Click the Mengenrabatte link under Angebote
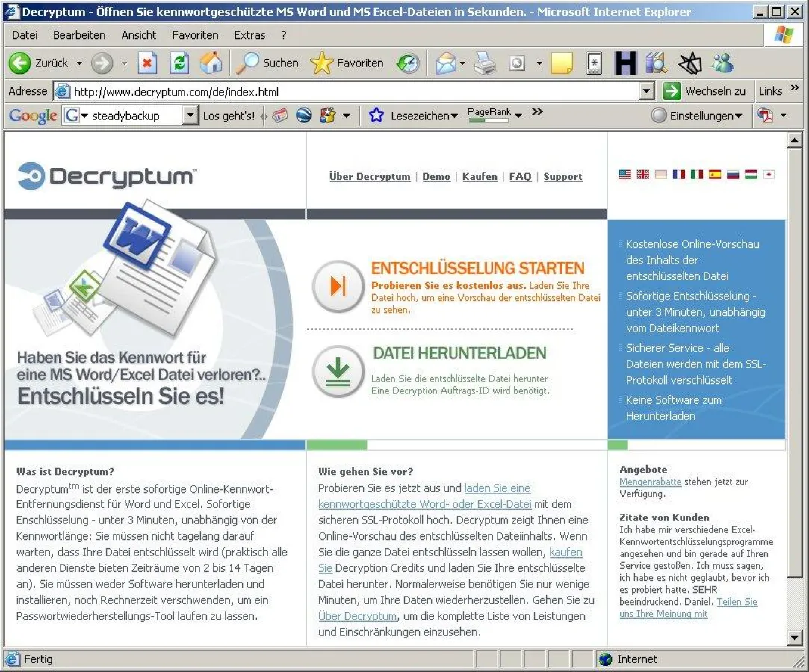 (x=651, y=482)
